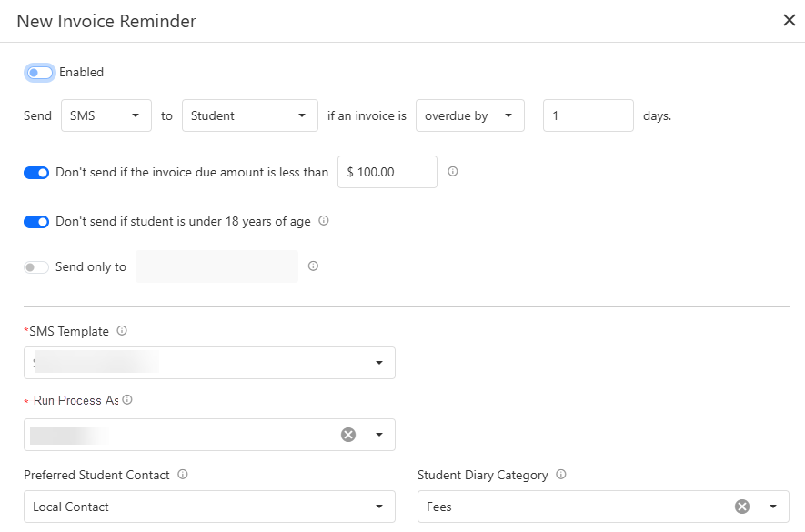Enable the Send only to toggle

click(36, 267)
